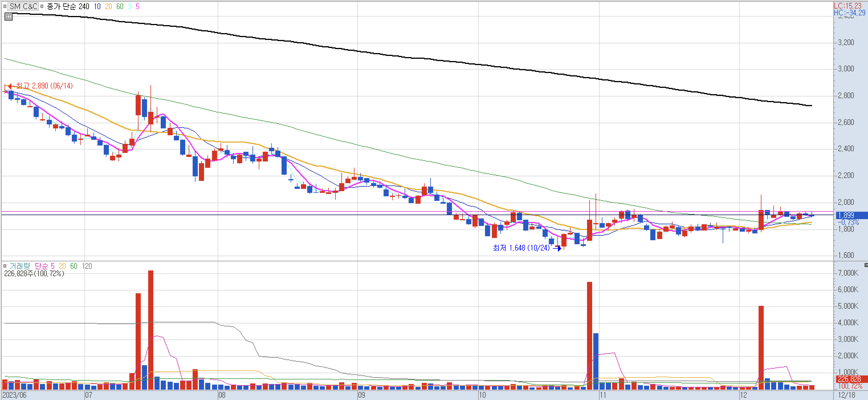Select the green 60 price moving average

120,6
